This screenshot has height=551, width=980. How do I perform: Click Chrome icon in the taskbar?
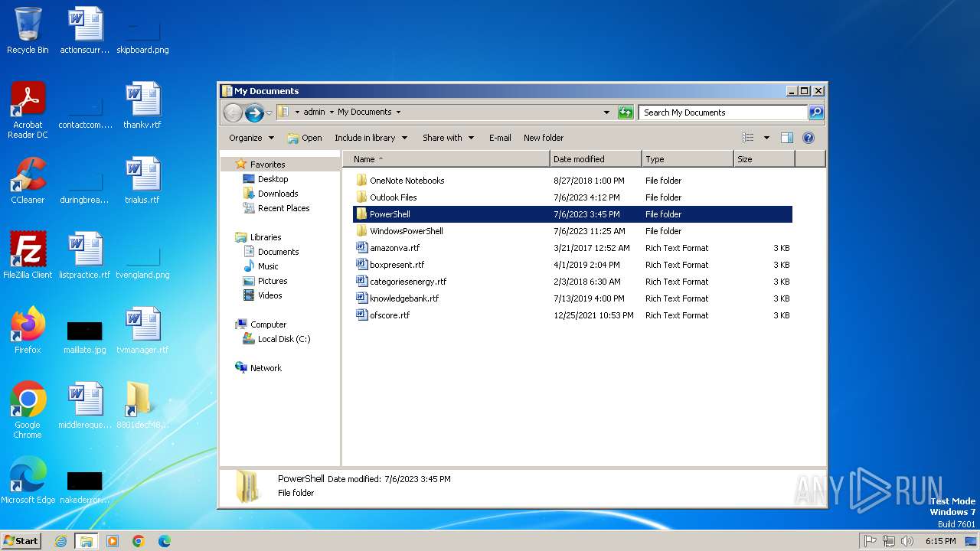139,541
